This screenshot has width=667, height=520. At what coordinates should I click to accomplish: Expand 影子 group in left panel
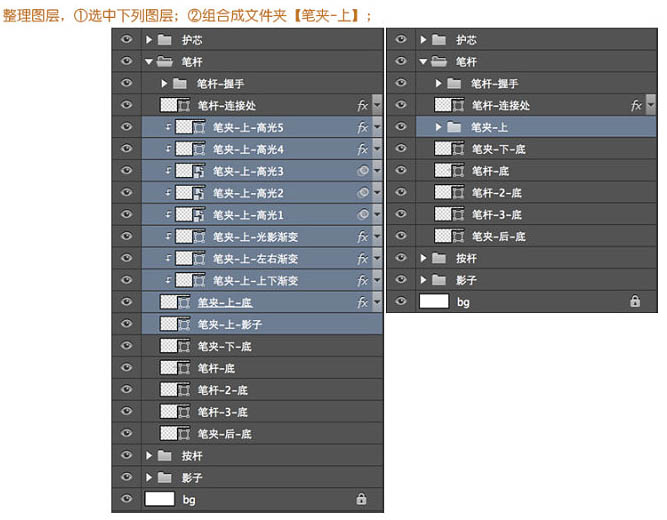(148, 477)
